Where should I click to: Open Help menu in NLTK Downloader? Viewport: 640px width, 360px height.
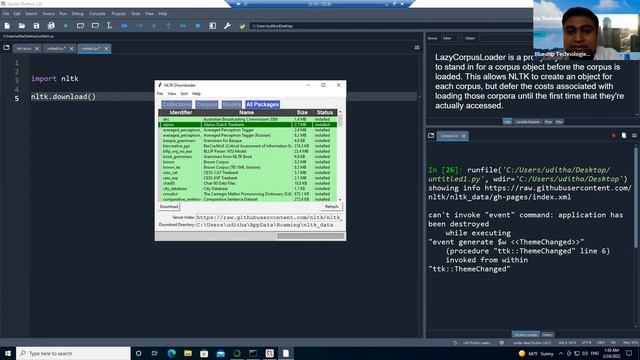click(196, 93)
